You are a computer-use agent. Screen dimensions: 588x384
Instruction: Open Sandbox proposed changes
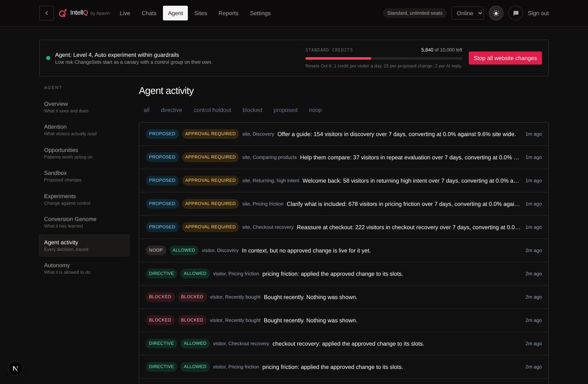(x=84, y=176)
